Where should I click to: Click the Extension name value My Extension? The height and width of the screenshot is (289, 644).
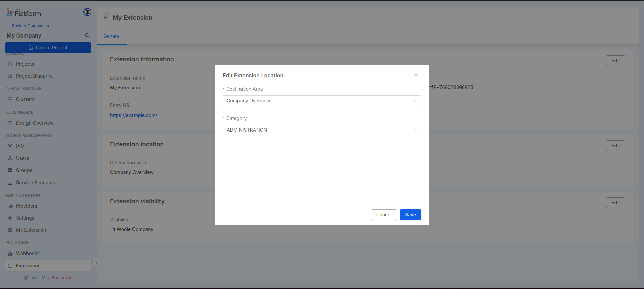(125, 88)
